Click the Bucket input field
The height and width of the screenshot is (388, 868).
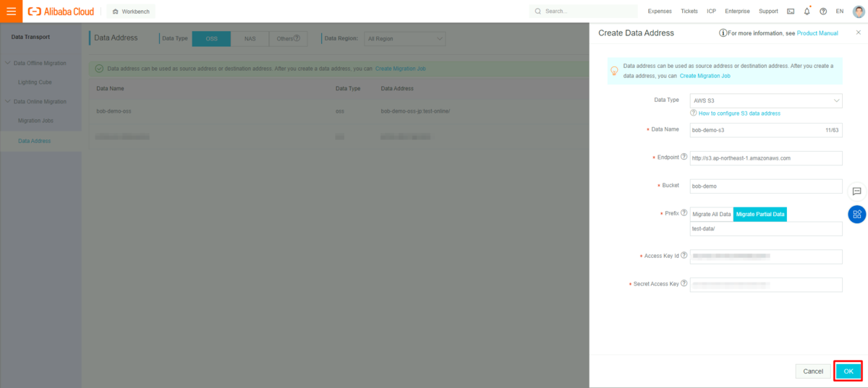766,186
